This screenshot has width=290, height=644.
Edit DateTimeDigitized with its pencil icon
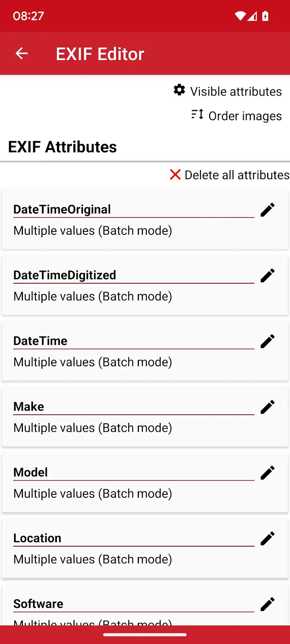click(268, 276)
